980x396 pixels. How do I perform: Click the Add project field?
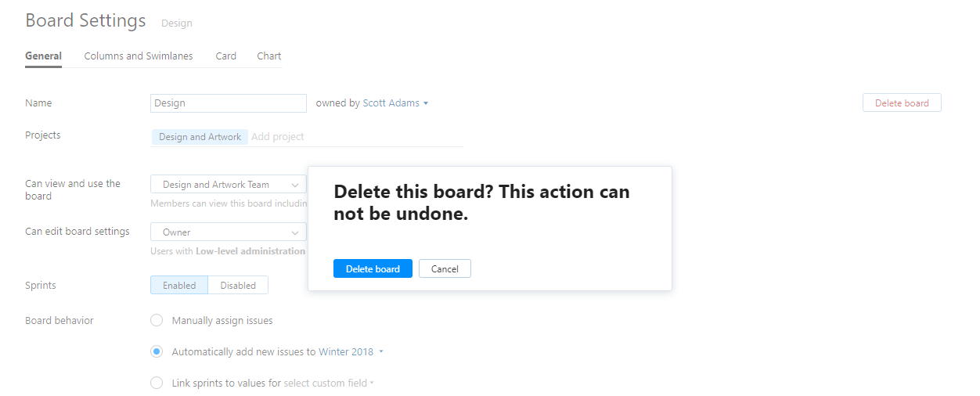tap(278, 137)
